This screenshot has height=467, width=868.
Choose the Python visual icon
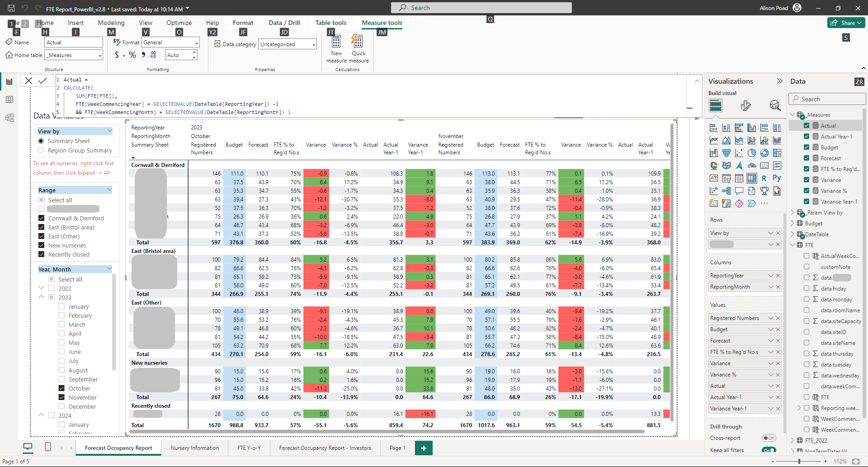(x=777, y=178)
